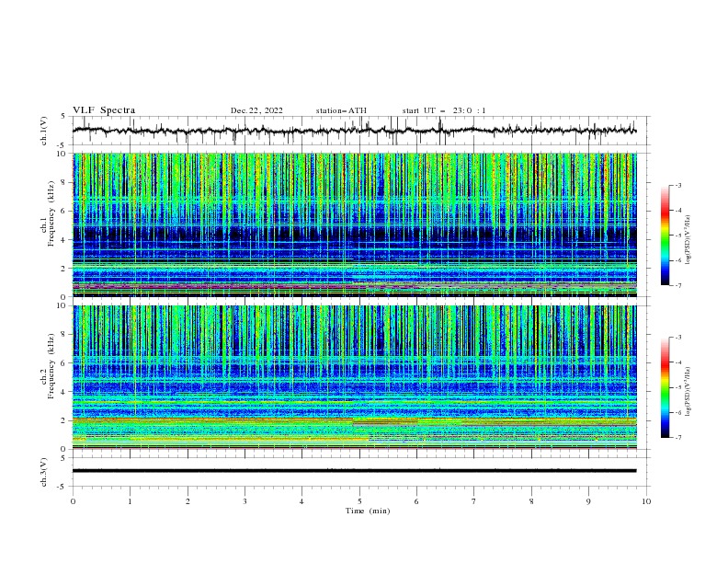The height and width of the screenshot is (563, 728).
Task: Click the ch.3 flat voltage trace
Action: tap(354, 471)
